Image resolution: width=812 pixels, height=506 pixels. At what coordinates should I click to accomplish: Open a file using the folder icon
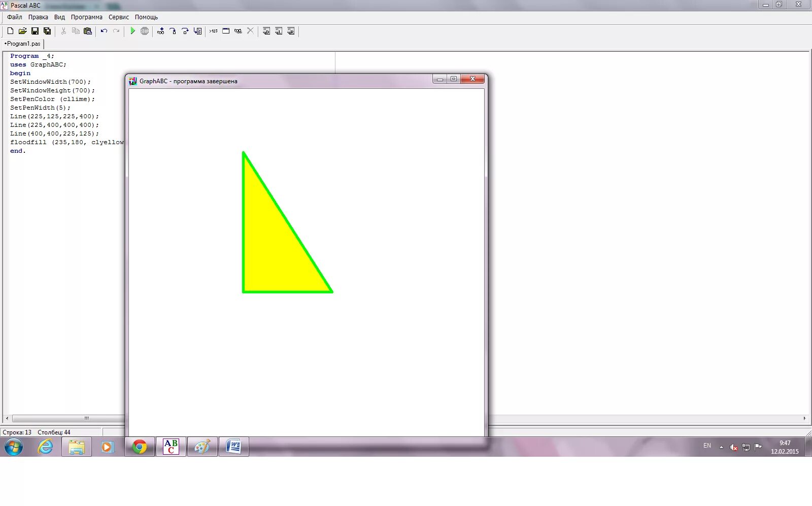pos(22,31)
